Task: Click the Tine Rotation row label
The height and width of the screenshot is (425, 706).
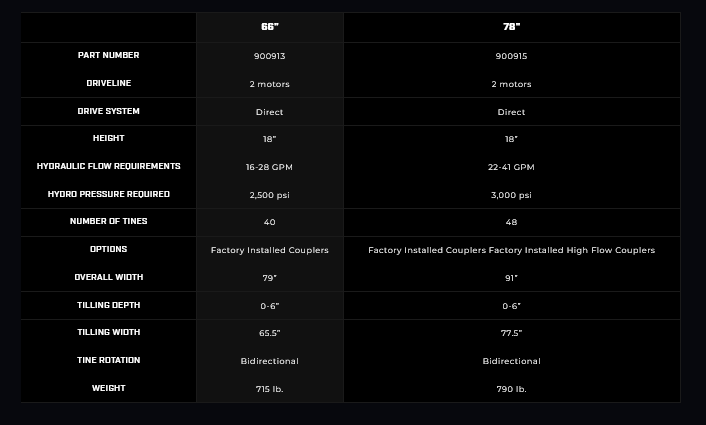Action: coord(108,360)
